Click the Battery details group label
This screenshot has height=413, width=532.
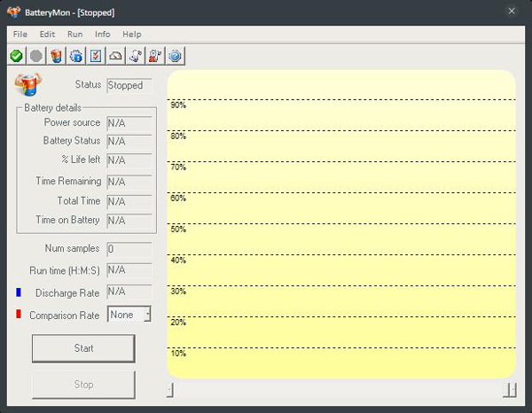click(x=52, y=108)
